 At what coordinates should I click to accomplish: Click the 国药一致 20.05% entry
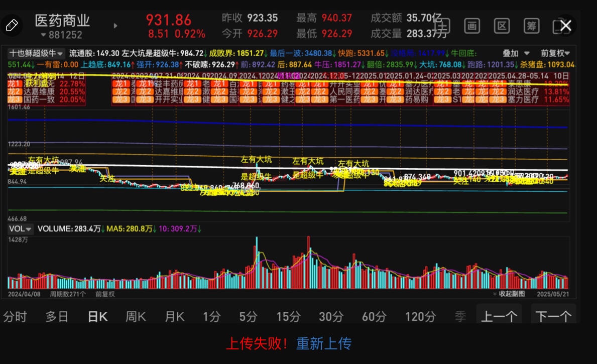(x=46, y=99)
